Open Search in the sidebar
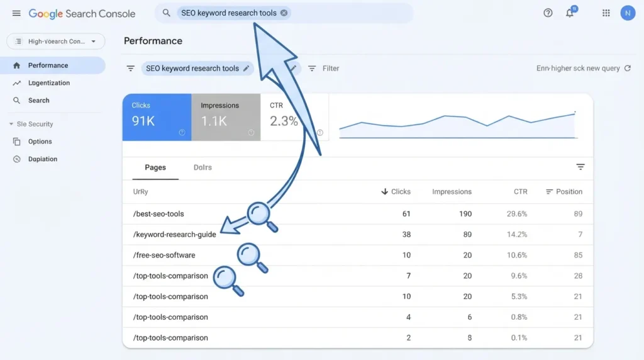Screen dimensions: 644x360 (38, 100)
